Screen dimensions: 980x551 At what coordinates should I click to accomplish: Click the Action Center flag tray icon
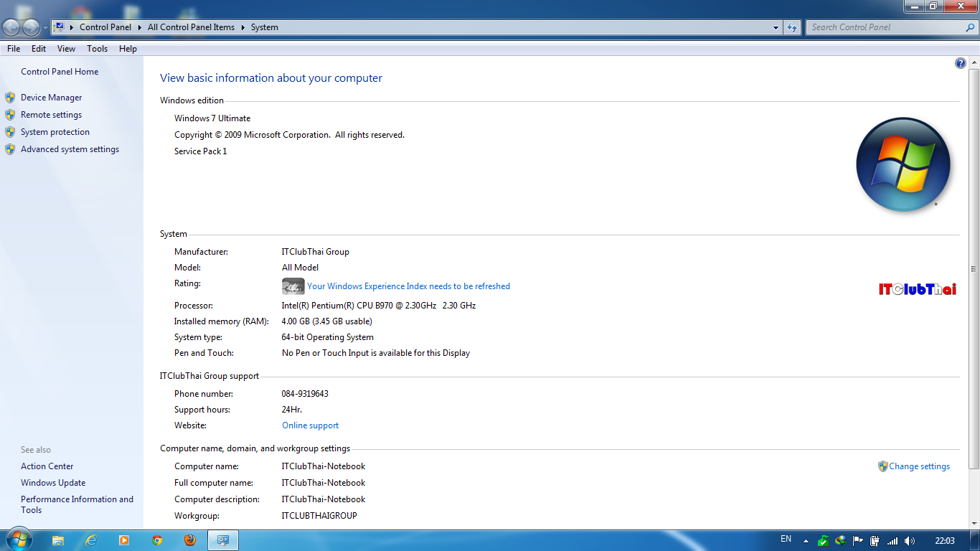857,540
